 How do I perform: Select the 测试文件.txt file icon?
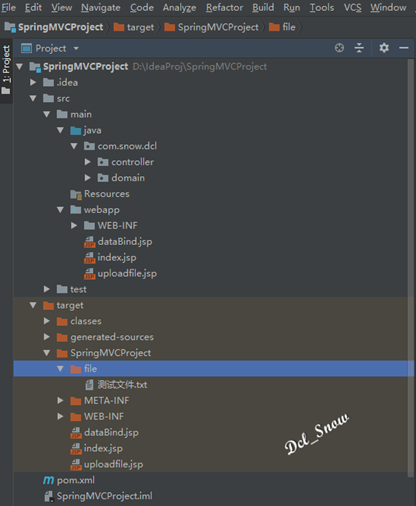pos(89,385)
